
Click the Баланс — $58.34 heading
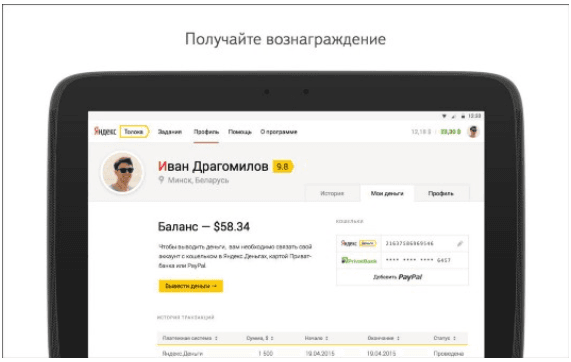click(x=204, y=227)
